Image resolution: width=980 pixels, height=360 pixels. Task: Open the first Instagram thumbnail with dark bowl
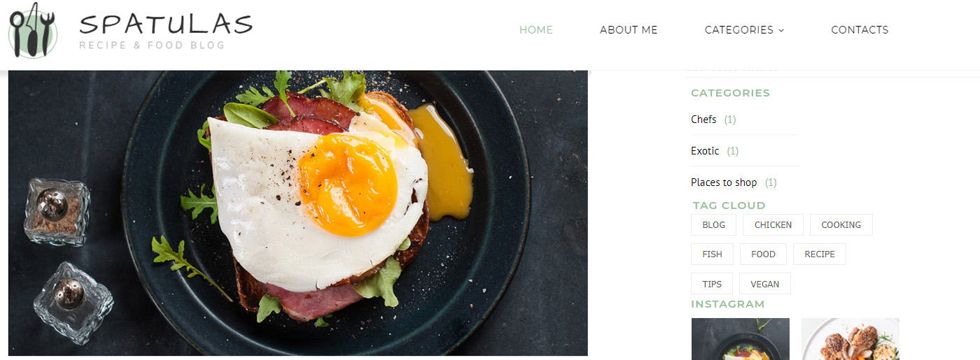point(741,339)
